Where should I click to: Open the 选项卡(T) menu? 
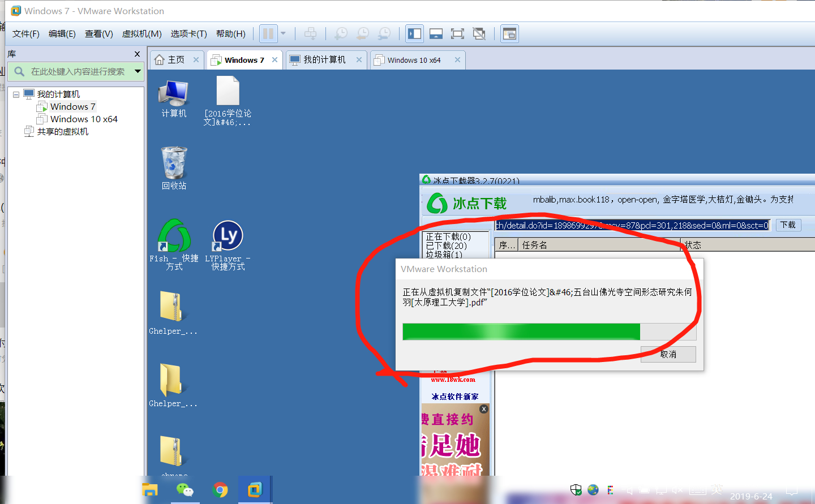click(189, 34)
